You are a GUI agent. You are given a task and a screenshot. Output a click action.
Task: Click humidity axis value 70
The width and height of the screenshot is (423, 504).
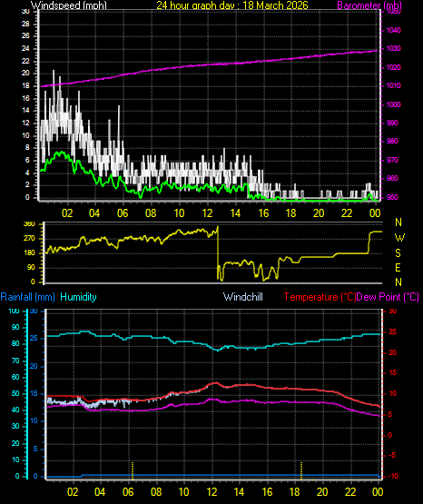pyautogui.click(x=15, y=361)
